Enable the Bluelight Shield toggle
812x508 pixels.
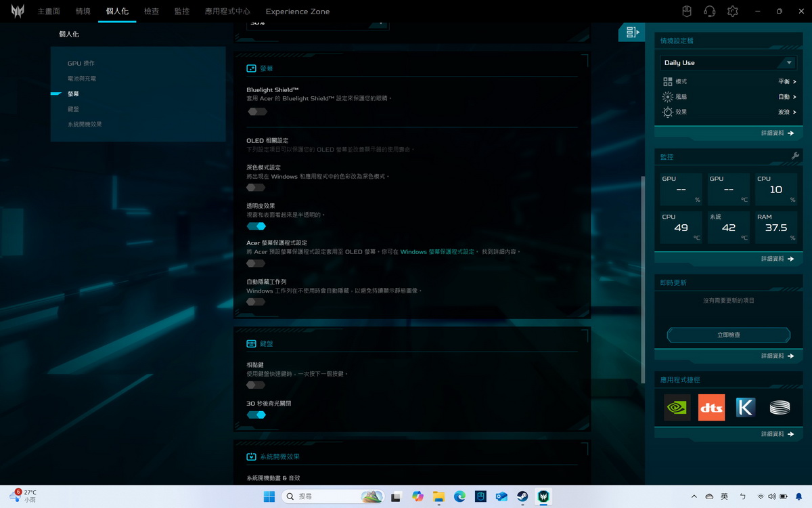pyautogui.click(x=256, y=112)
